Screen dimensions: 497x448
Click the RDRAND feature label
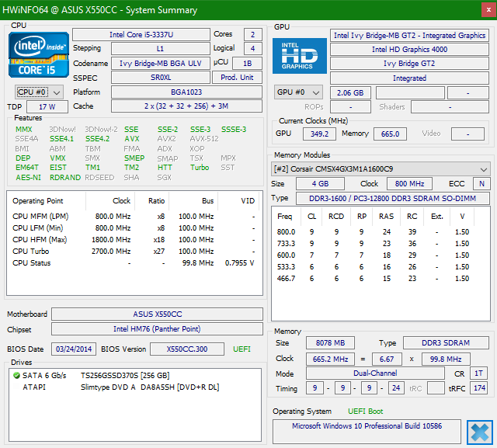point(65,178)
